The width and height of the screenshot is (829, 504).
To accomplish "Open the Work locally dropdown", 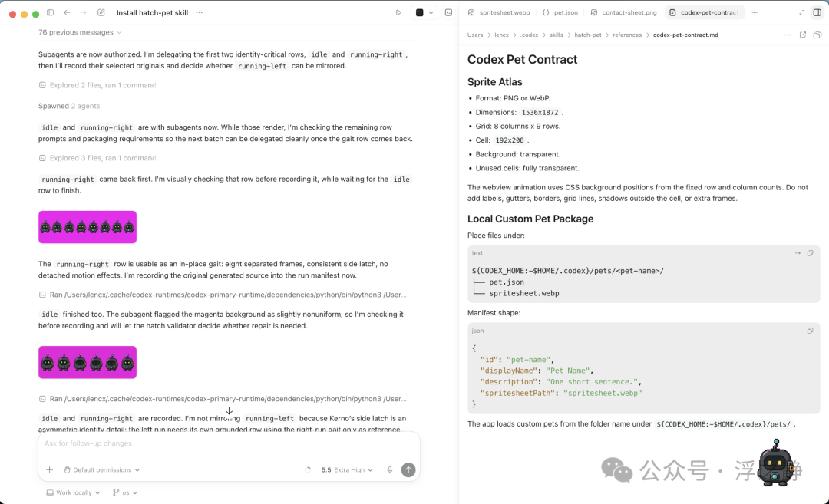I will (x=73, y=492).
